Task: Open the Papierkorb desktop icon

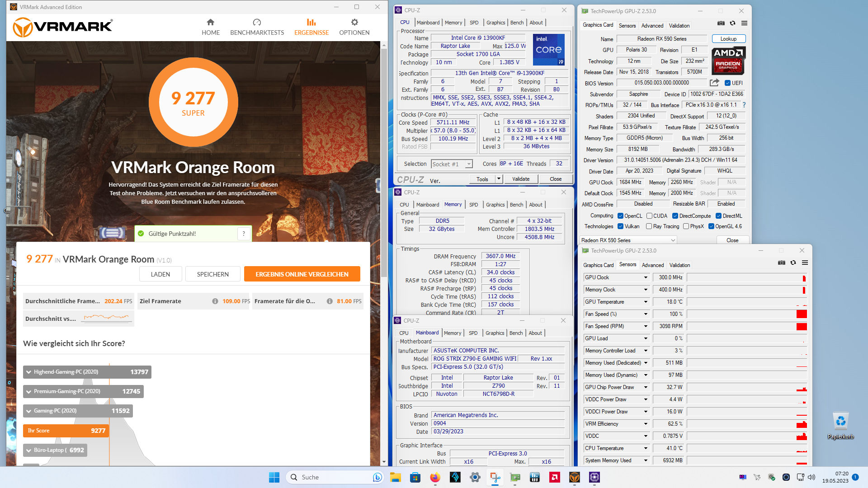Action: tap(840, 426)
